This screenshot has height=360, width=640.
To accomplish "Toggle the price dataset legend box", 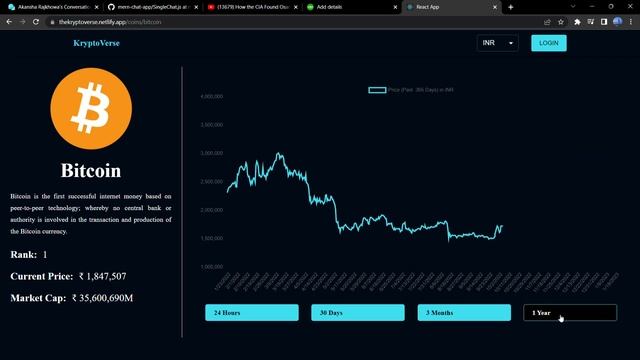I will [377, 90].
